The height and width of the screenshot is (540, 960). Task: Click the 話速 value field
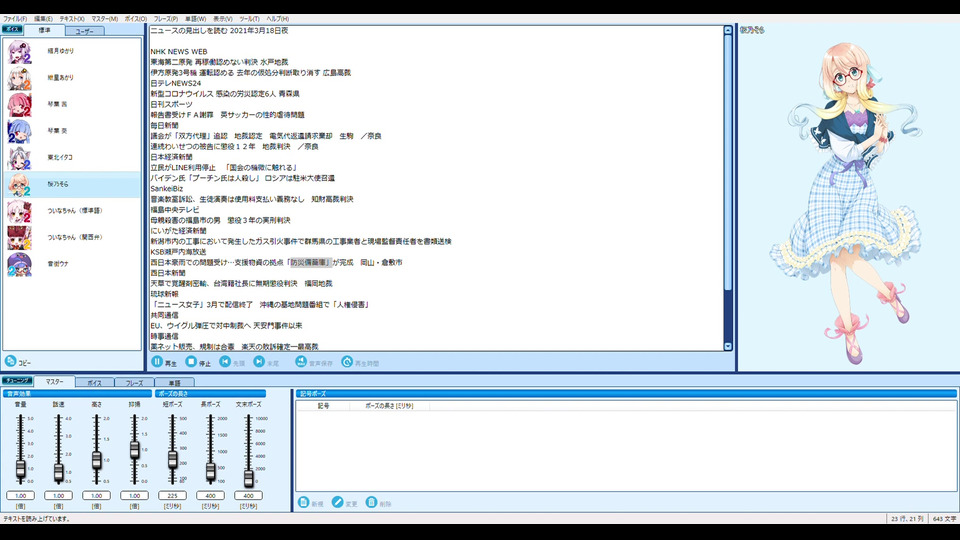[x=58, y=495]
